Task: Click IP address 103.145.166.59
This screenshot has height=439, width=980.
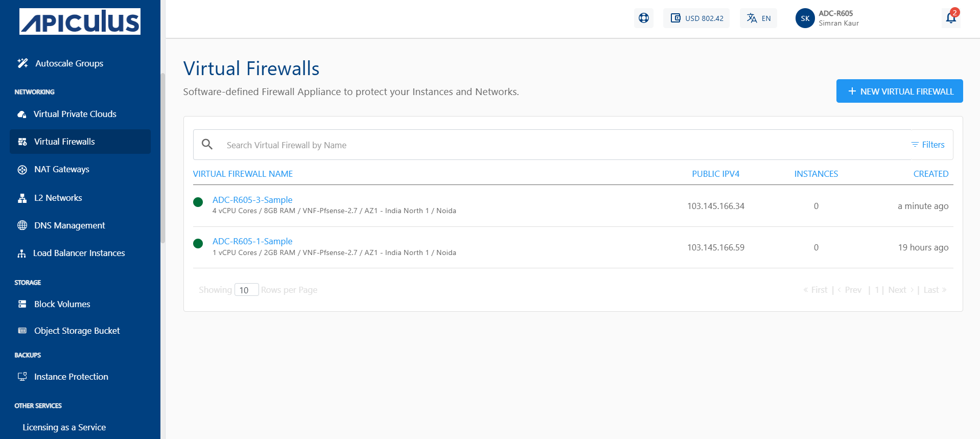Action: (715, 247)
